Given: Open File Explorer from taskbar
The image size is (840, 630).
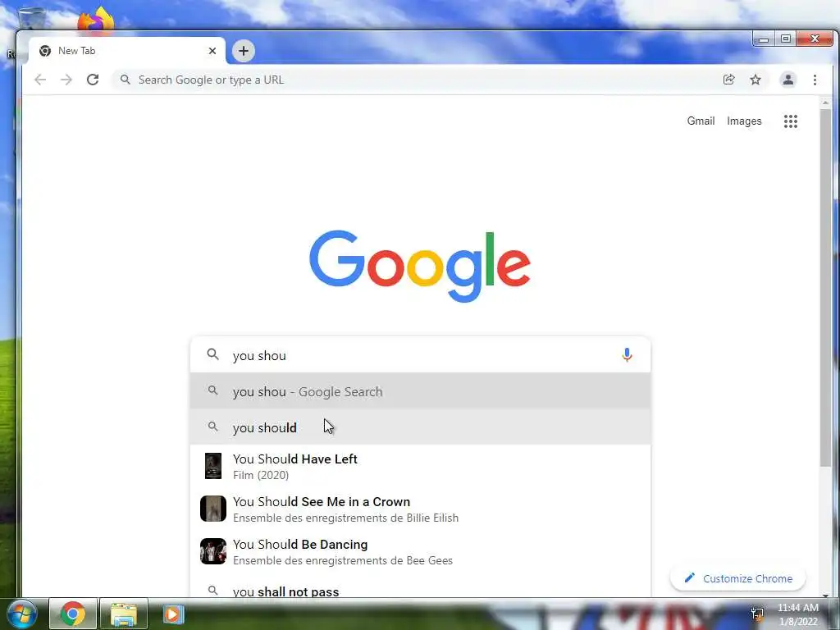Looking at the screenshot, I should tap(124, 614).
